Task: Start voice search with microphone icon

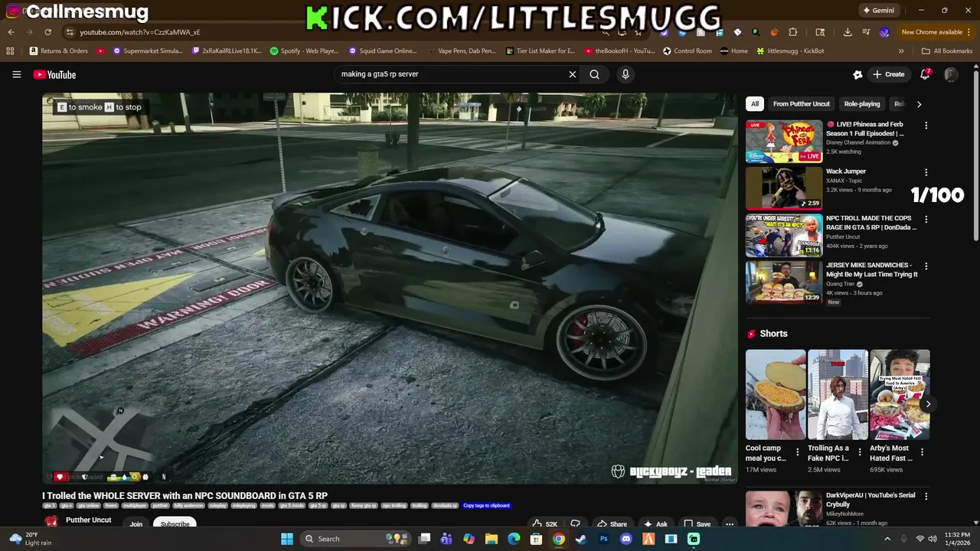Action: (626, 74)
